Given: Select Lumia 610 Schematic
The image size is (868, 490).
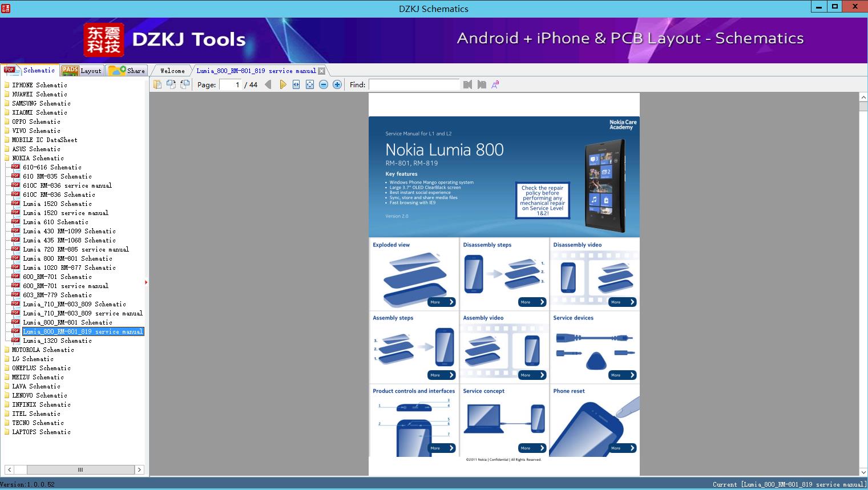Looking at the screenshot, I should click(55, 222).
